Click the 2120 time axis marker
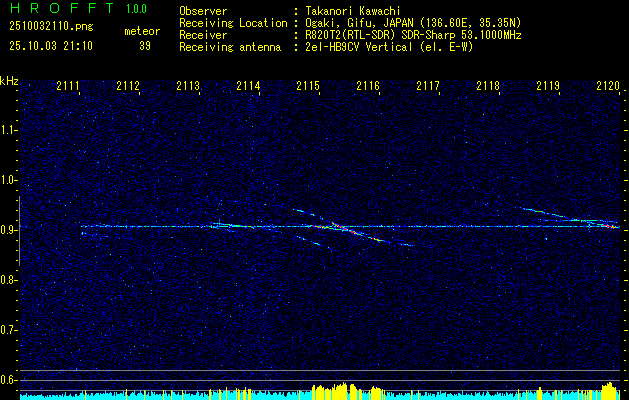 (609, 86)
